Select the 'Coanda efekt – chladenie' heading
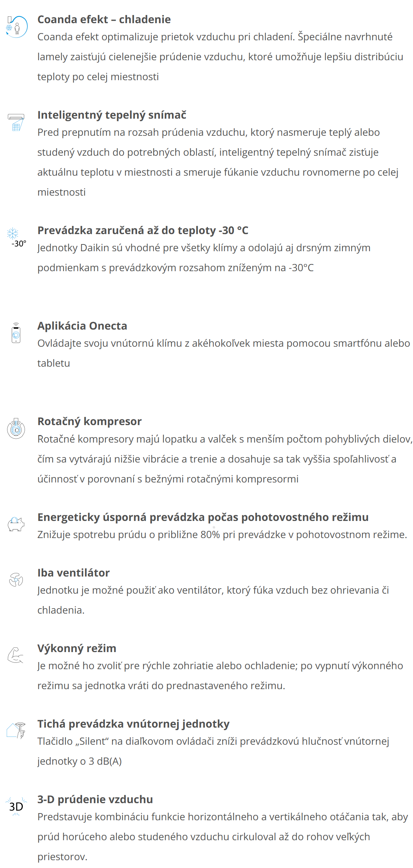Screen dimensions: 413x868 104,19
